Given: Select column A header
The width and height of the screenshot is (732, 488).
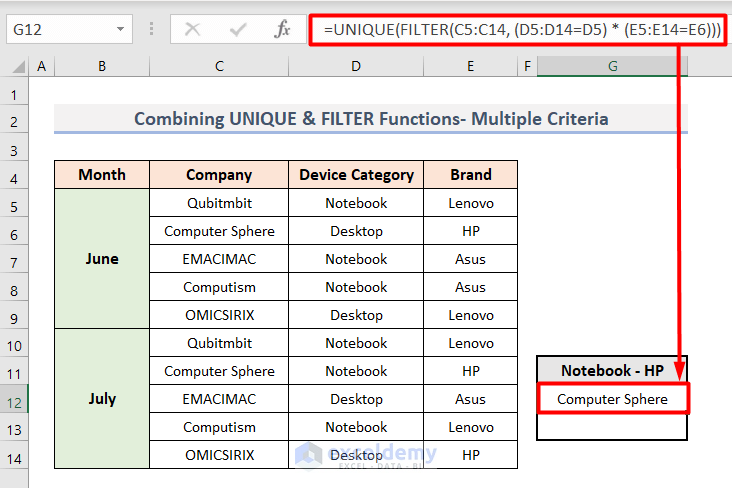Looking at the screenshot, I should click(x=42, y=66).
